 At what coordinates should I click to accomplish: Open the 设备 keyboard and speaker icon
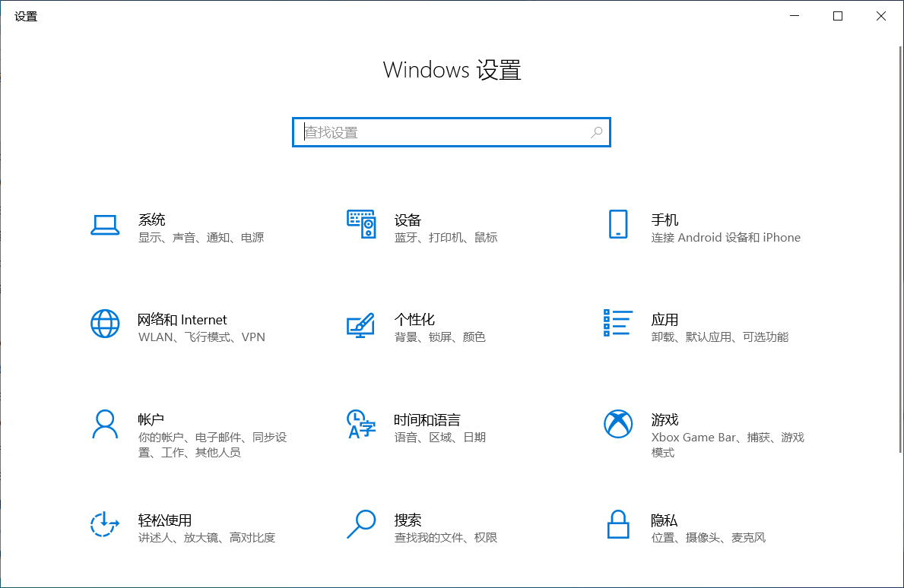361,224
